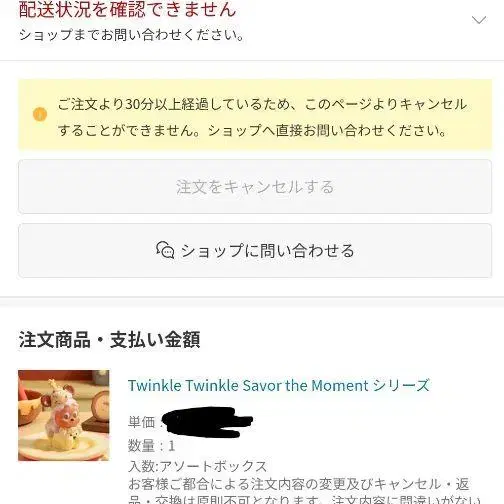Click the ショップまでお問い合わせください text

[x=132, y=35]
